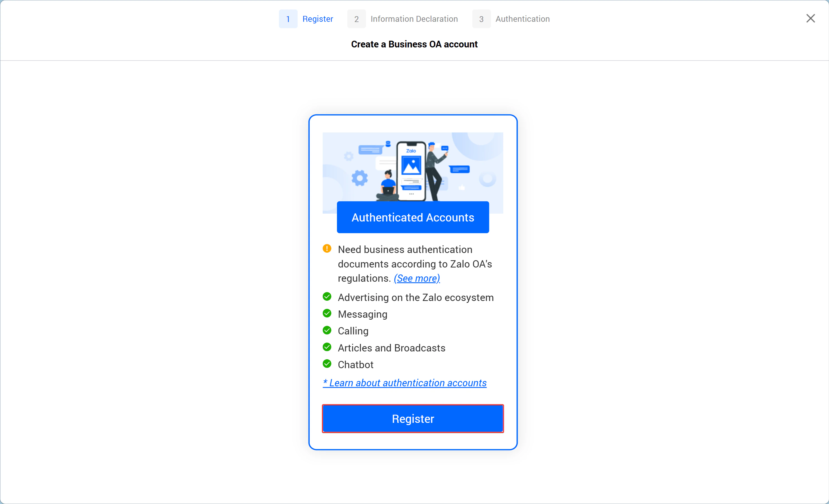Click green checkmark beside Advertising on Zalo

327,297
